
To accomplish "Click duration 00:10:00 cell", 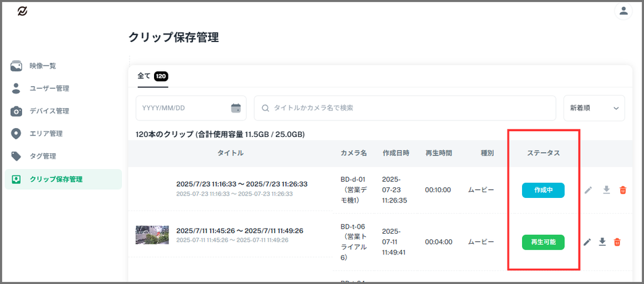I will (438, 190).
